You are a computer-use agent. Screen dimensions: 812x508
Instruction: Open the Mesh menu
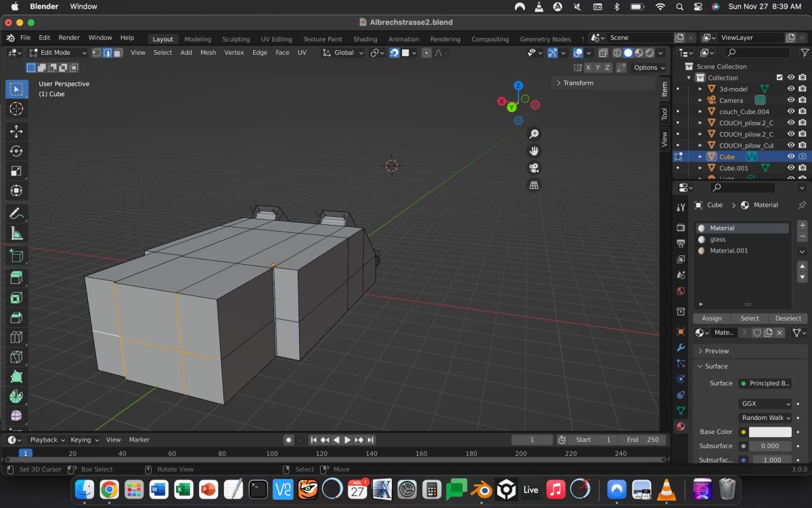208,53
